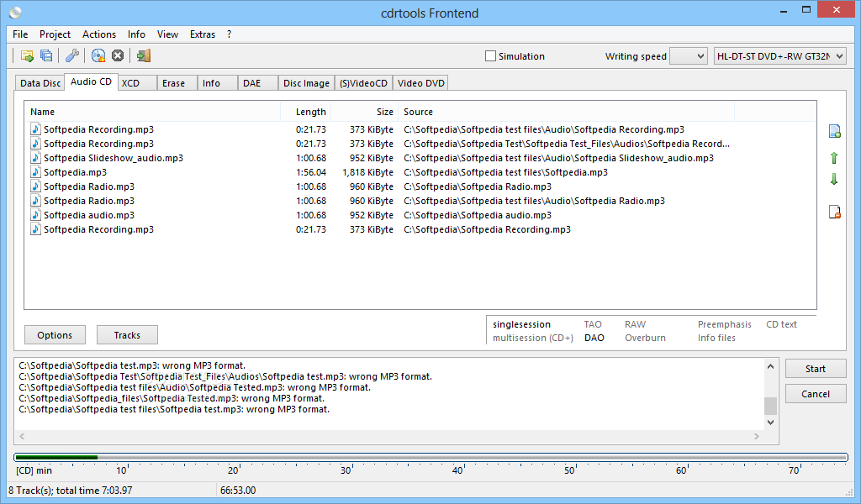
Task: Open the HL-DT-ST DVD+-RW drive dropdown
Action: coord(779,56)
